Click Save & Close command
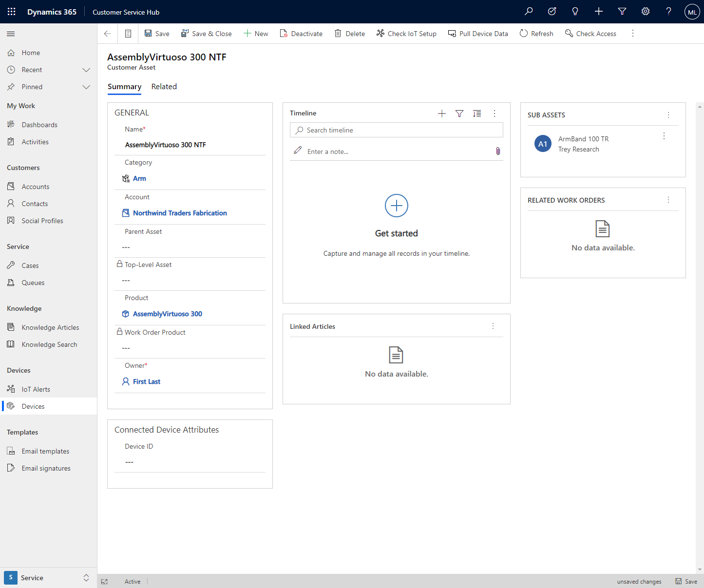Screen dimensions: 704x588 206,34
